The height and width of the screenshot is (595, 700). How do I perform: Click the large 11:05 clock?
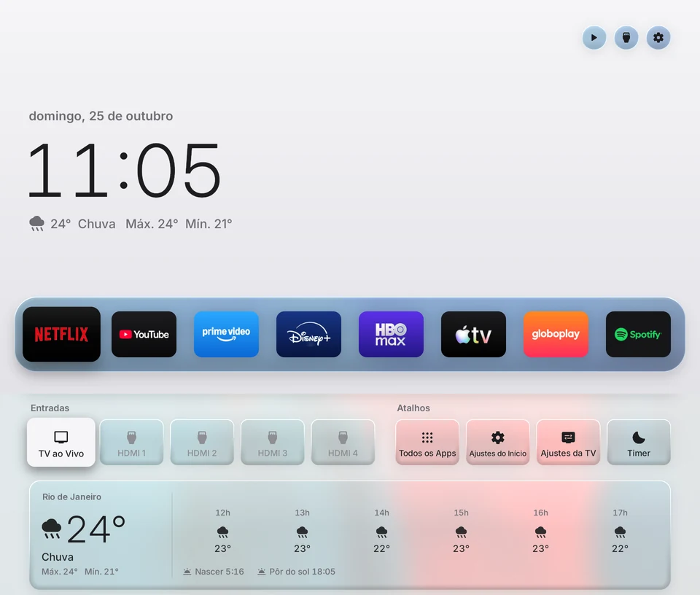(124, 170)
